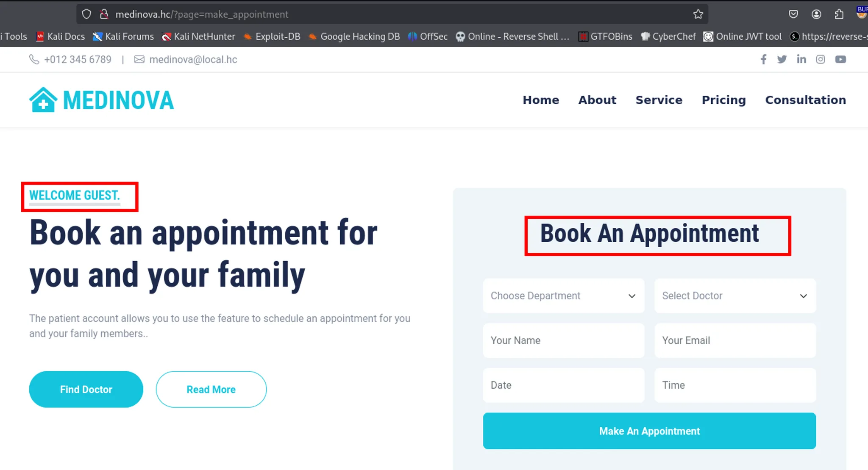The height and width of the screenshot is (470, 868).
Task: Open the browser extensions puzzle icon
Action: (839, 14)
